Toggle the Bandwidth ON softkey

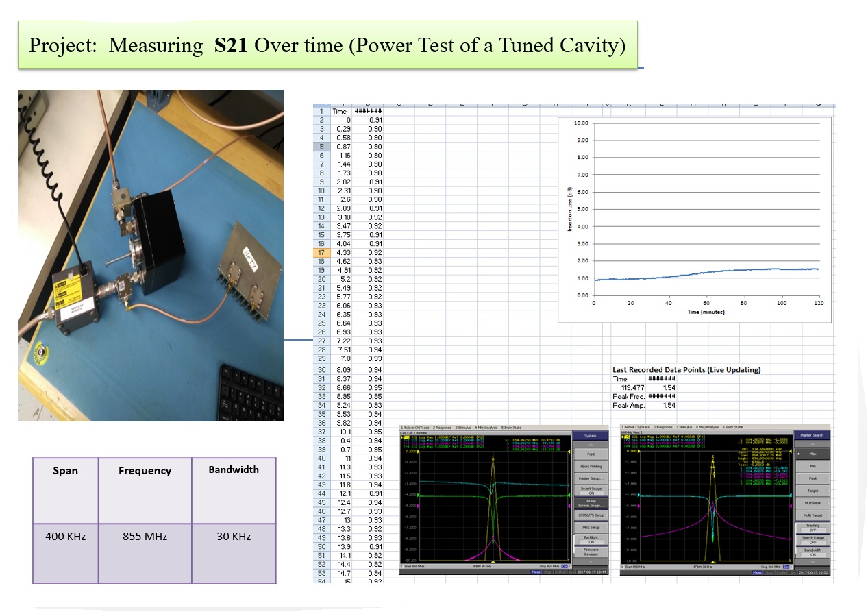pyautogui.click(x=812, y=552)
